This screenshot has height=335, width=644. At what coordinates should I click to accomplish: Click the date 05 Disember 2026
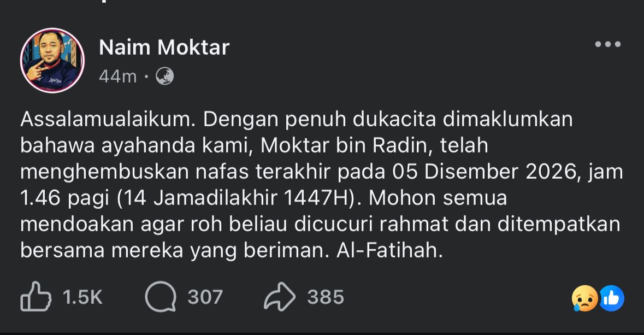pos(485,172)
